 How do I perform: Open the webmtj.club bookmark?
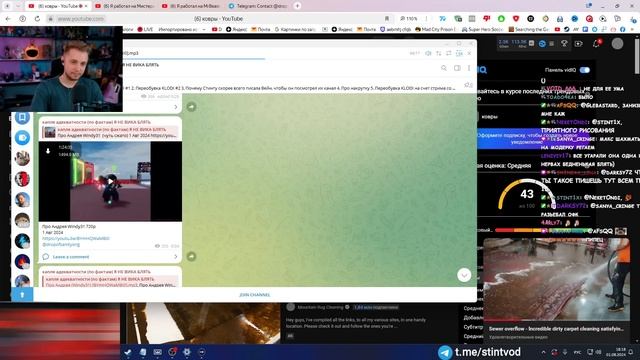point(396,29)
